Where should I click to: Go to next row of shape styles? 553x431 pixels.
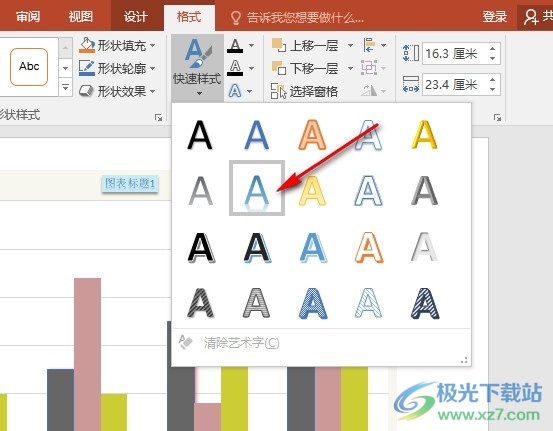[66, 68]
